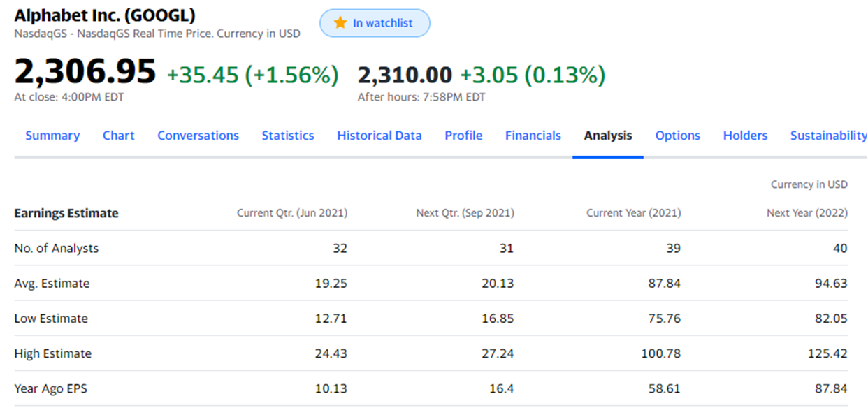Click the year ago EPS 16.4
Image resolution: width=868 pixels, height=417 pixels.
click(x=501, y=388)
